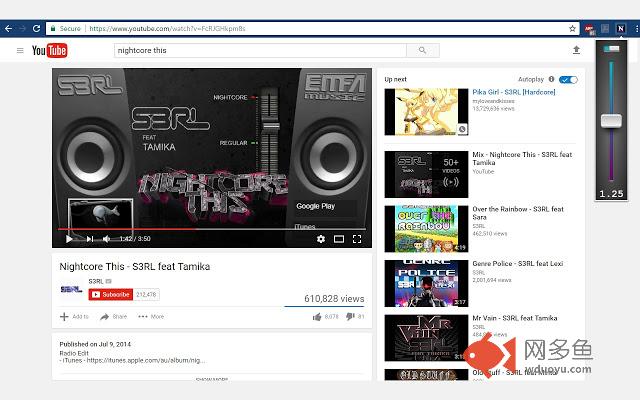The image size is (640, 400).
Task: Open Mix - Nightcore This playlist link
Action: pyautogui.click(x=522, y=158)
